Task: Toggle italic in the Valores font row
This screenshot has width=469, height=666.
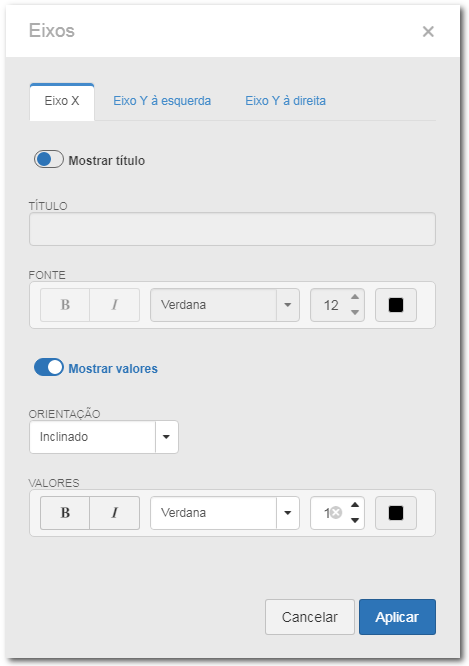Action: click(x=115, y=513)
